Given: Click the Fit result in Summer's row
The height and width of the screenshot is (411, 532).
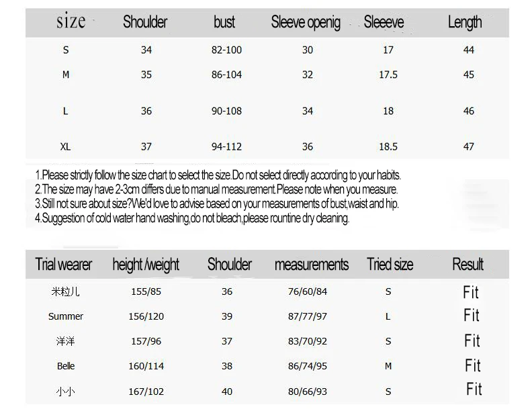Looking at the screenshot, I should pos(472,316).
